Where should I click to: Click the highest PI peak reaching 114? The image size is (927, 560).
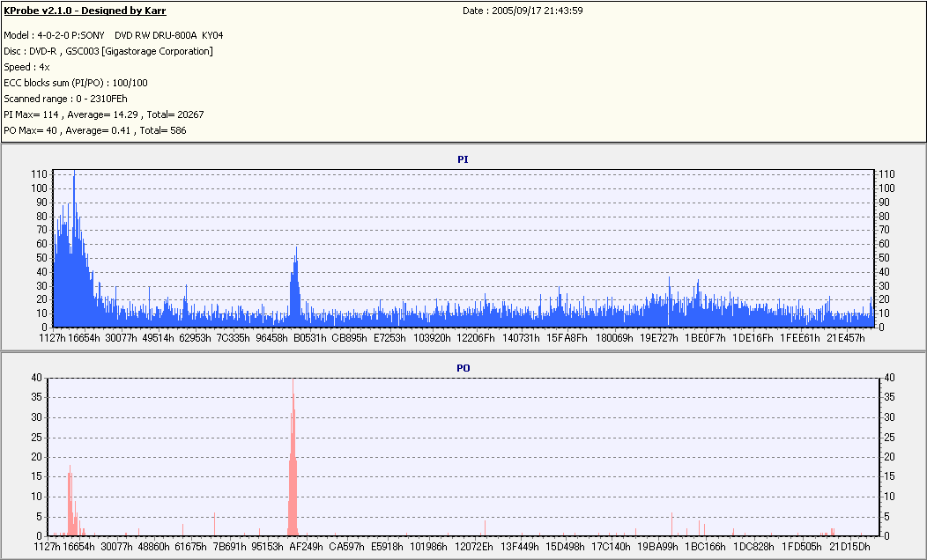74,248
